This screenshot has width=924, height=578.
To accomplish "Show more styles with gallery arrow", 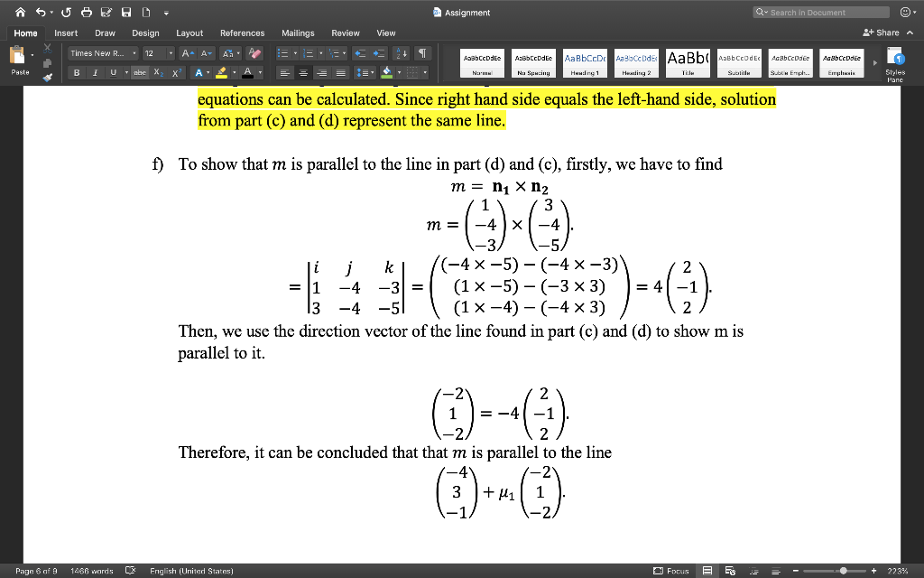I will (875, 62).
